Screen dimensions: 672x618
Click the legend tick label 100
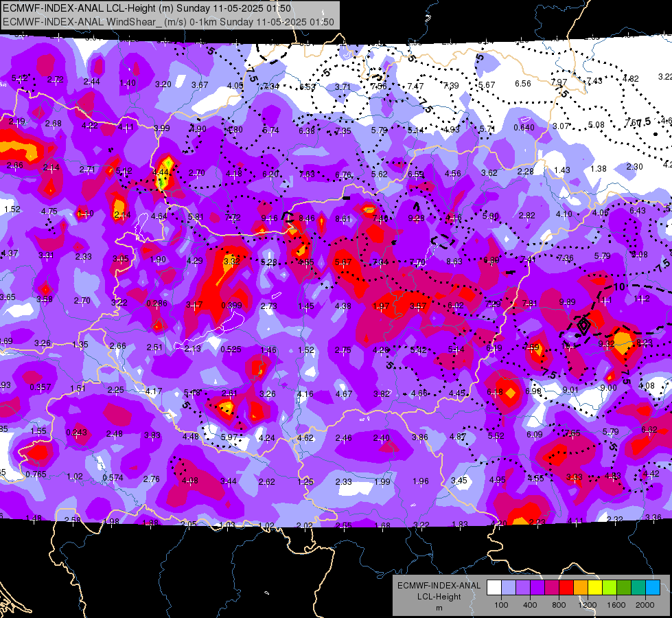click(501, 605)
